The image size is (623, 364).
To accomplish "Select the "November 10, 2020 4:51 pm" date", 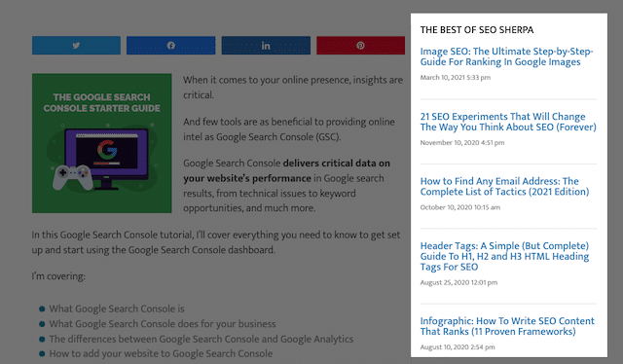I will pyautogui.click(x=462, y=143).
